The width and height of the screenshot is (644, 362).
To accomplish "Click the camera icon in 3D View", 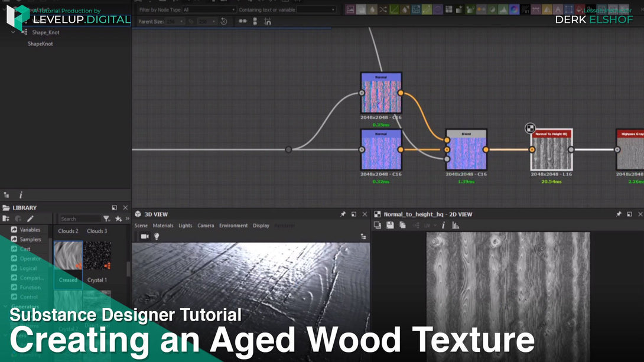I will [x=145, y=236].
